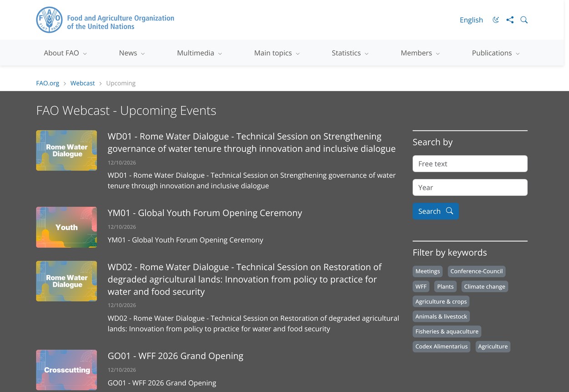Open YM01 Global Youth Forum title
Viewport: 569px width, 392px height.
205,213
